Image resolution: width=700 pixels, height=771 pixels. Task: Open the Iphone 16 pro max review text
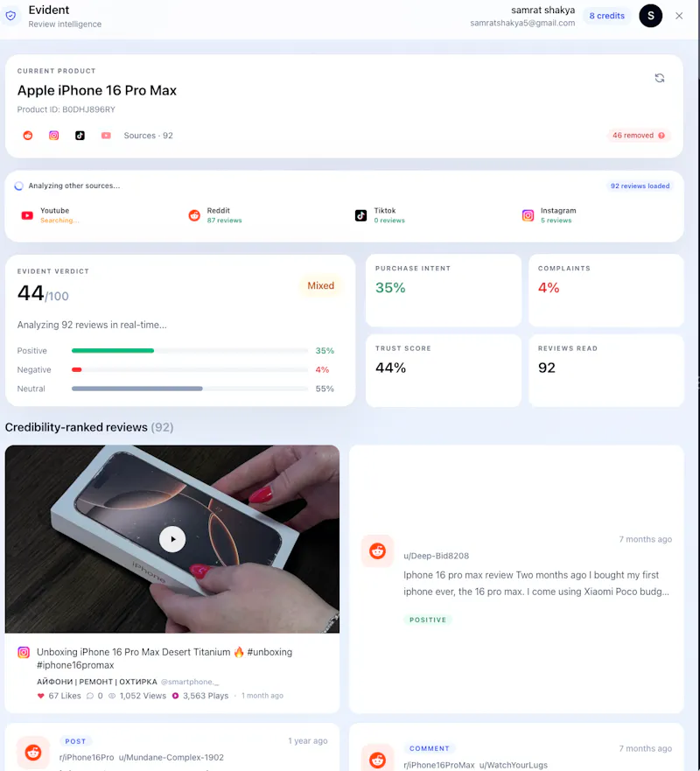pos(536,583)
